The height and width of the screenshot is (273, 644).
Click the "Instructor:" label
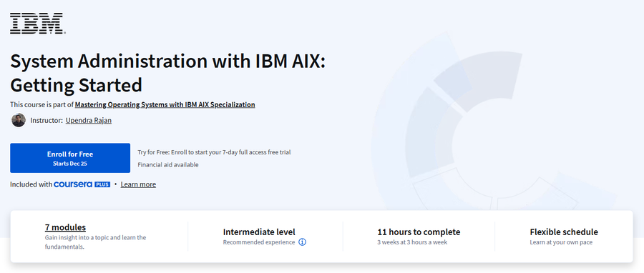tap(47, 121)
